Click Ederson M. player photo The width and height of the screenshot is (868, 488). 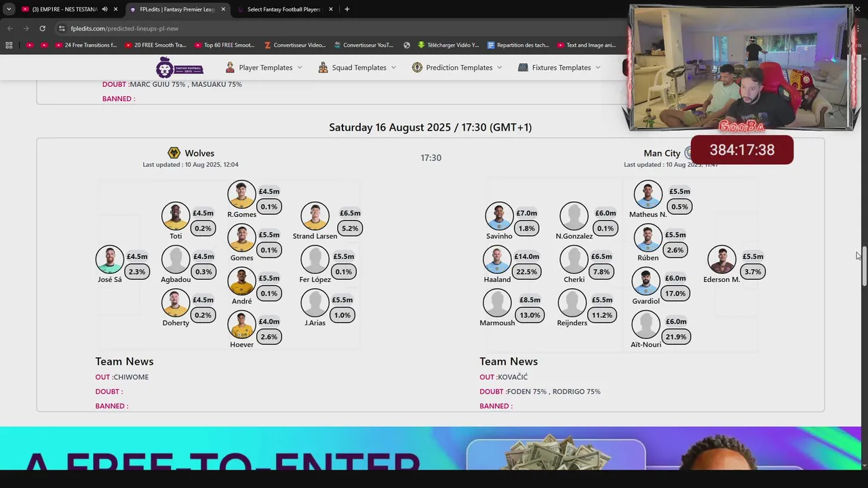point(722,260)
